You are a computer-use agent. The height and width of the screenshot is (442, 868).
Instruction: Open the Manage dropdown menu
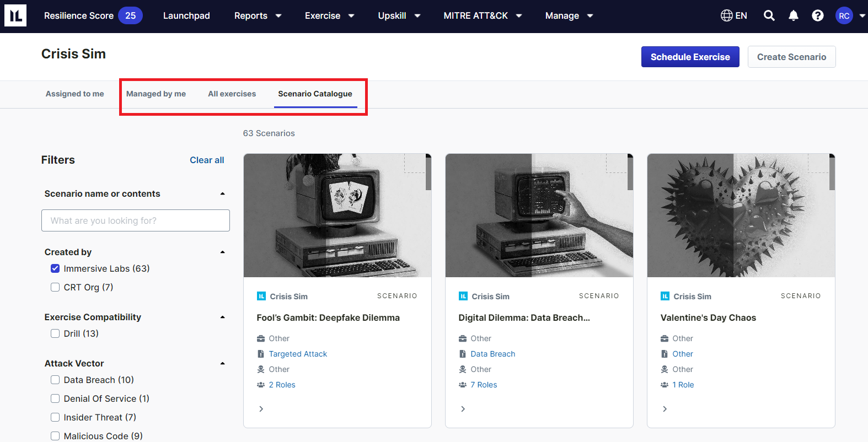pyautogui.click(x=569, y=15)
